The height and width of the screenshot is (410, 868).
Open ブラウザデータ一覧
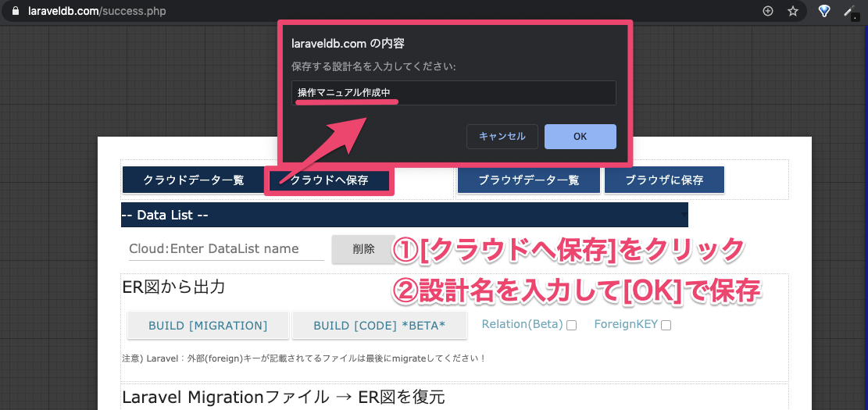[529, 180]
